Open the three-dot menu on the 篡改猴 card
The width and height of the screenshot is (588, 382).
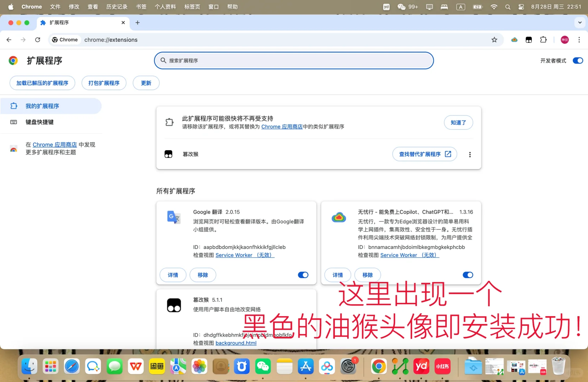(x=470, y=154)
